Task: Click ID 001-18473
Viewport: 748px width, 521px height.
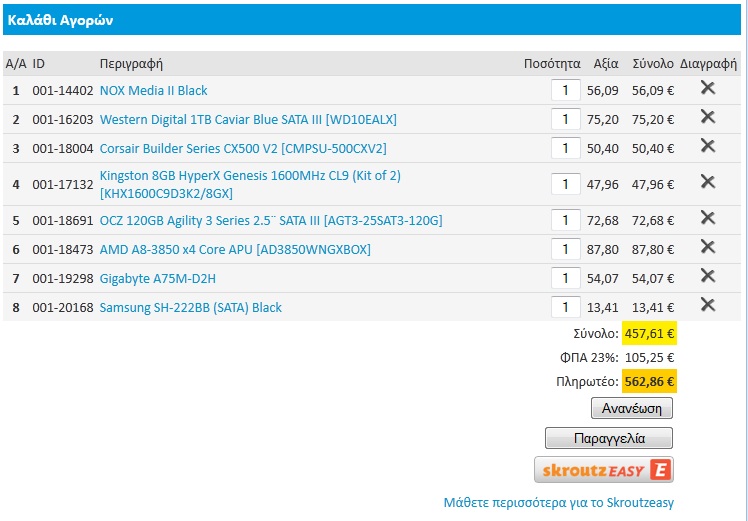Action: pos(62,250)
